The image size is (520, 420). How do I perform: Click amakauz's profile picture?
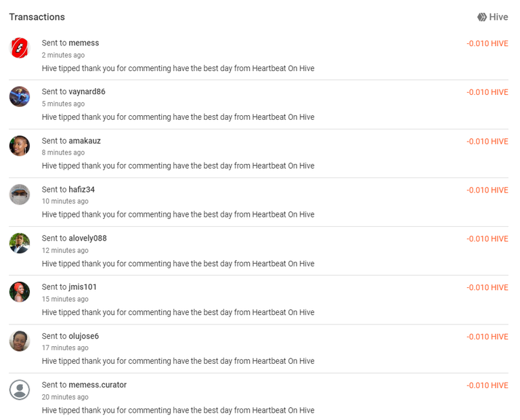click(20, 146)
